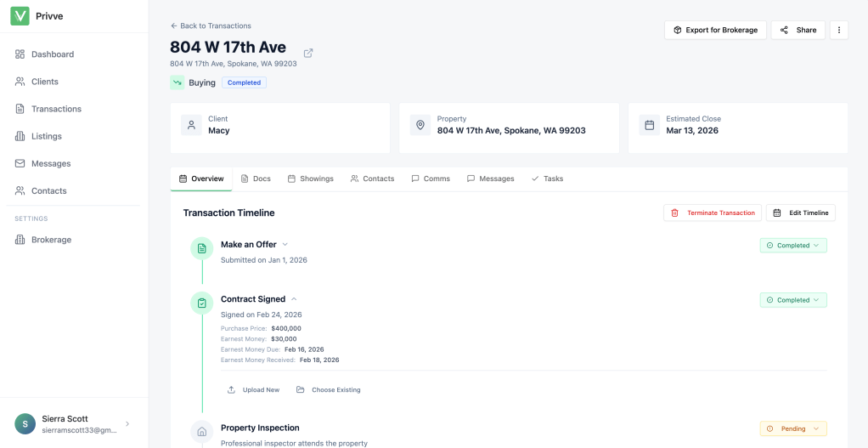Click the client person icon in Client card

coord(191,125)
